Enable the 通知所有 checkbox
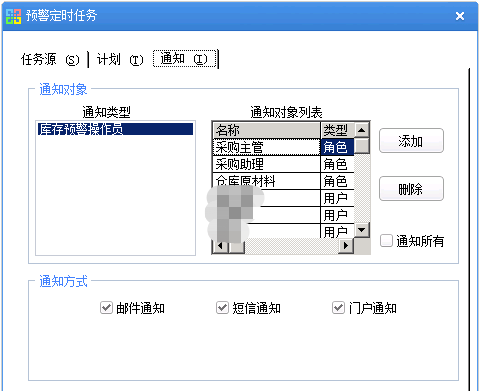The image size is (480, 391). 386,240
